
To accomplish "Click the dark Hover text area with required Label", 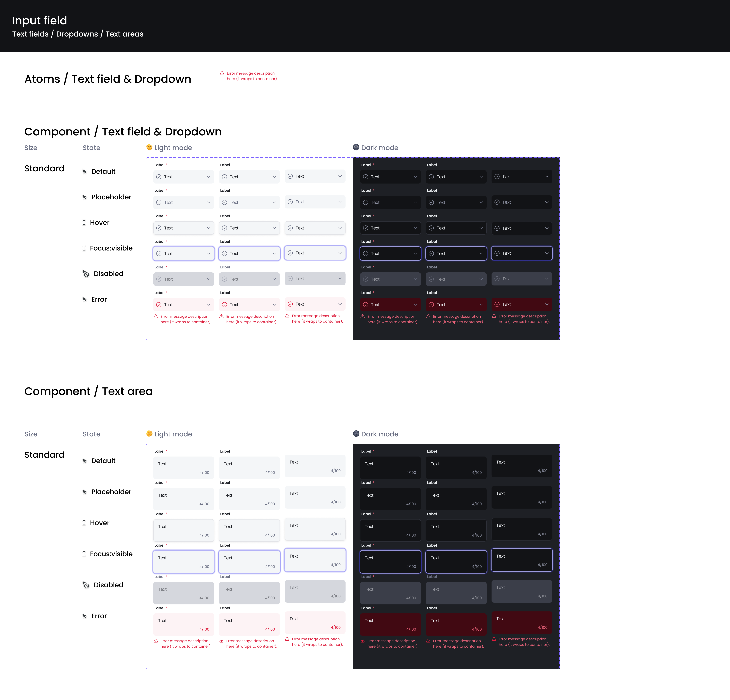I will [390, 530].
